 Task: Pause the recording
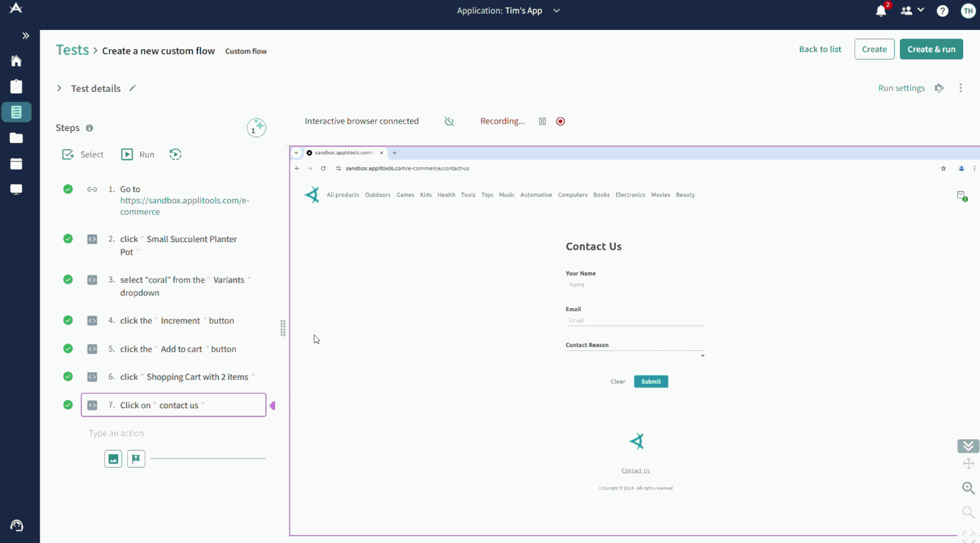point(542,121)
